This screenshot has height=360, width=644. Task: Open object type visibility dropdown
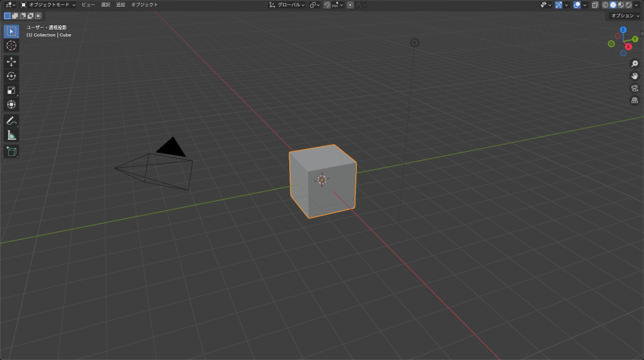(x=546, y=5)
